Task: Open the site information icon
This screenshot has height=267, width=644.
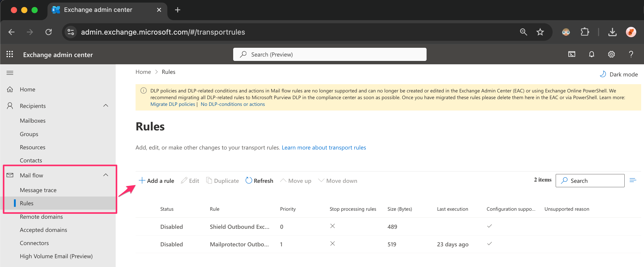Action: [70, 32]
